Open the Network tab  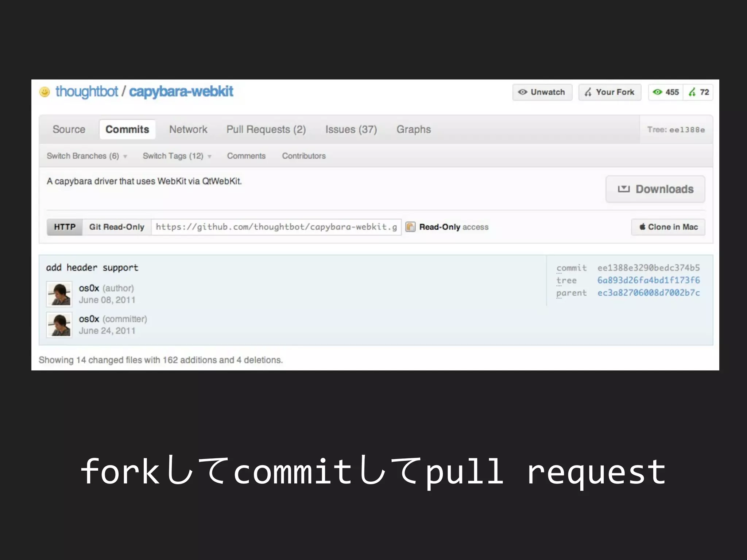pos(188,129)
